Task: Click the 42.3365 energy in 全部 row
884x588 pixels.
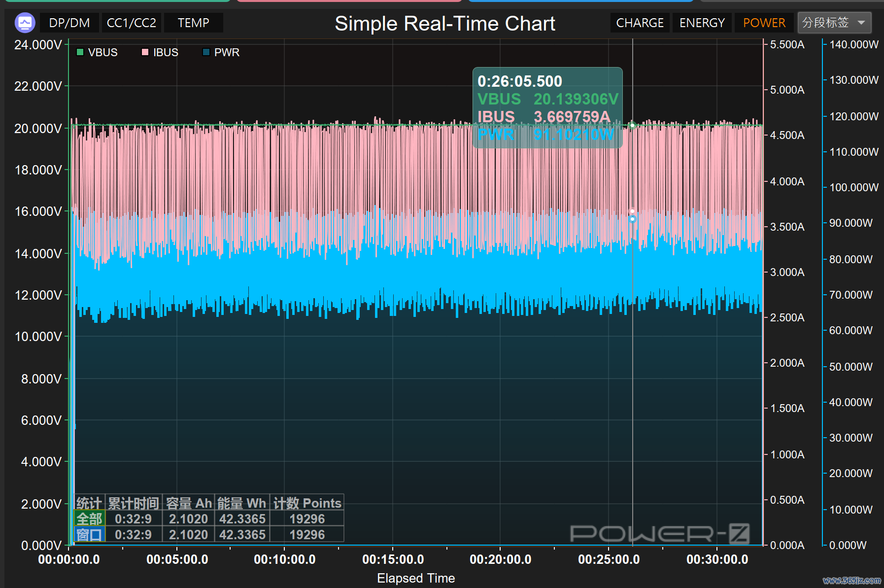Action: 242,519
